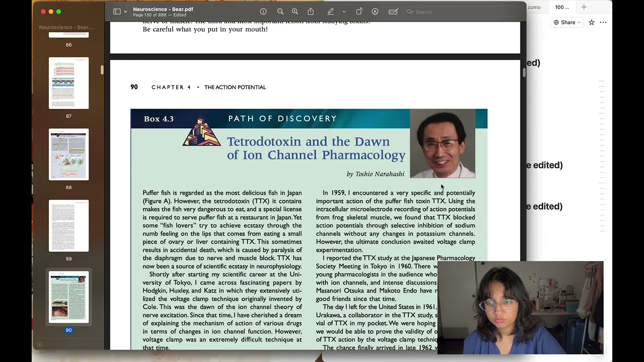Click 'CHAPTER 4 • THE ACTION POTENTIAL' header
This screenshot has width=644, height=362.
click(x=209, y=87)
